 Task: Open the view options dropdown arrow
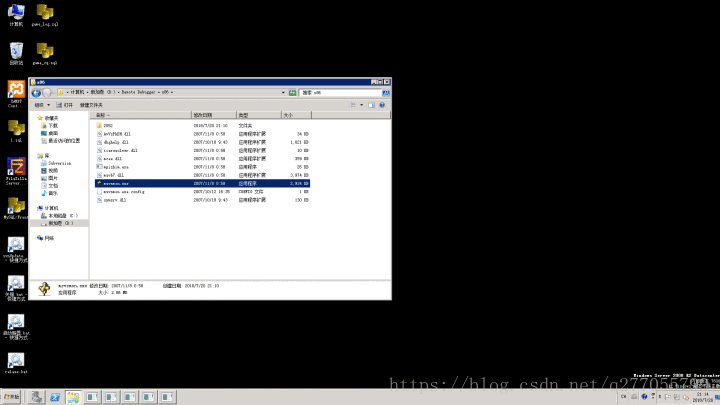click(x=362, y=105)
